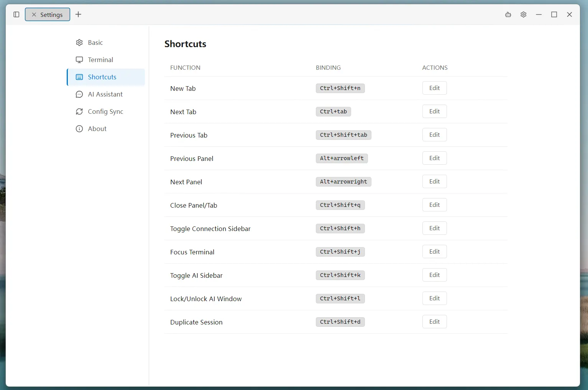Edit the Toggle AI Sidebar shortcut
Screen dimensions: 588x390
point(435,275)
